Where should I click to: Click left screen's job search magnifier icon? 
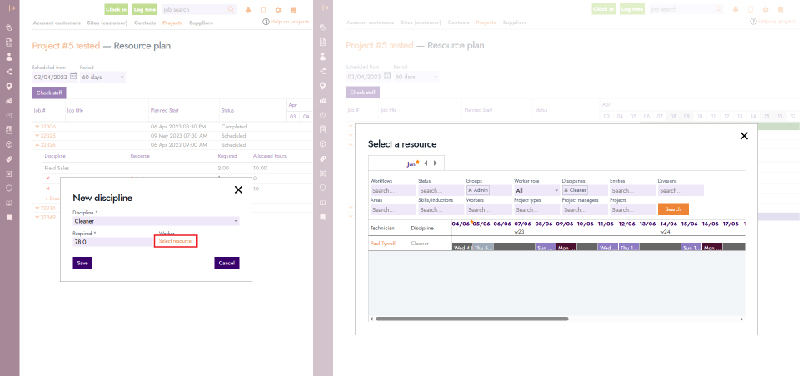click(231, 10)
